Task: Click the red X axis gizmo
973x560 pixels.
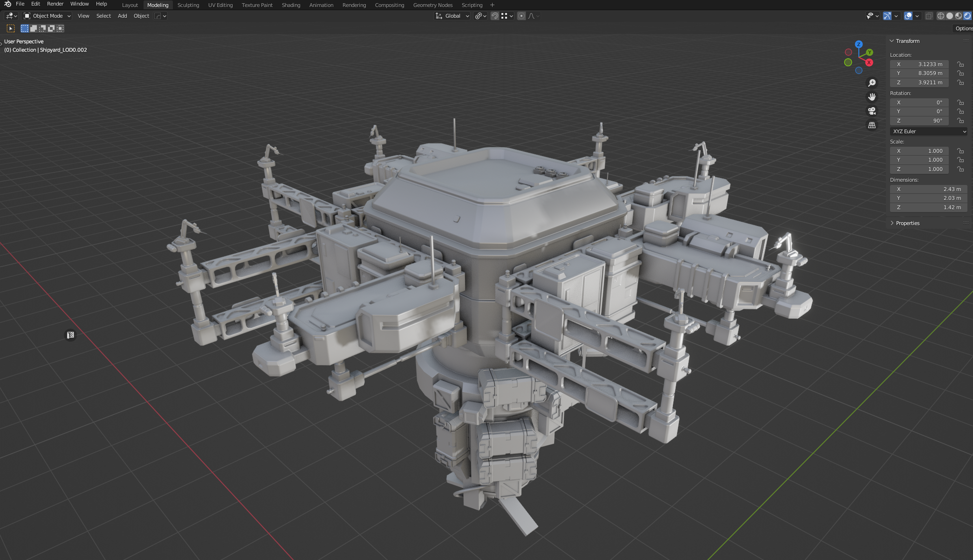Action: (869, 62)
